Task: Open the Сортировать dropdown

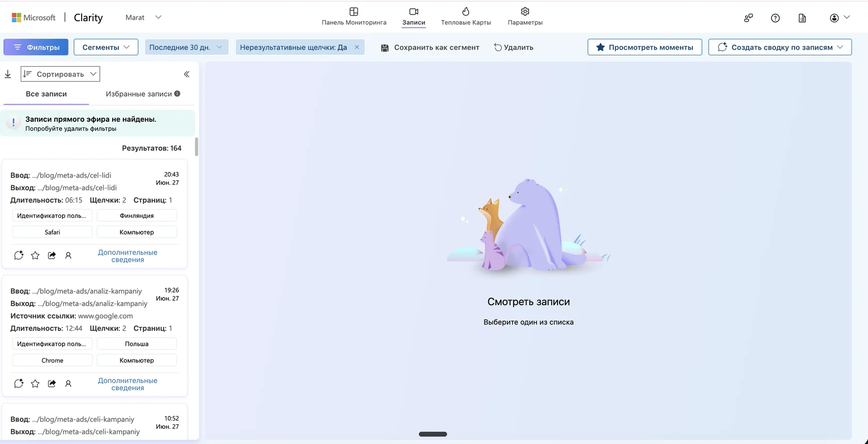Action: 60,74
